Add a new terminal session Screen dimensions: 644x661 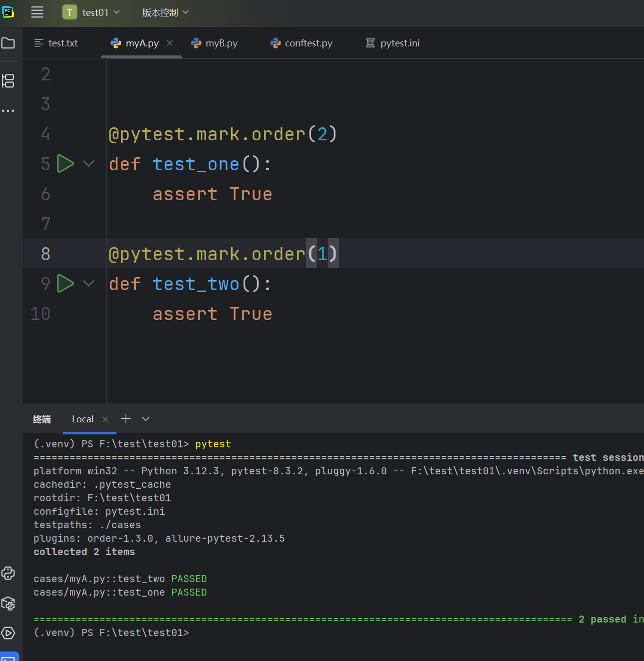click(126, 418)
